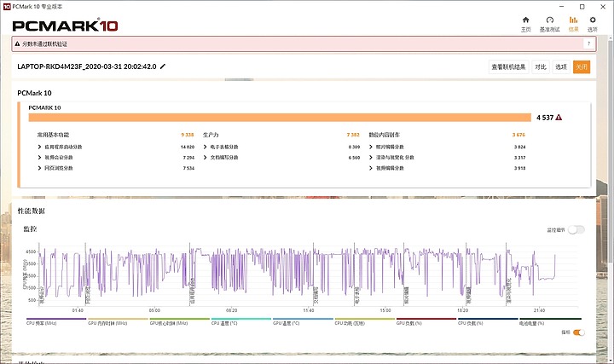Click the 数位内容创作 score 3 676
614x364 pixels.
[x=518, y=135]
